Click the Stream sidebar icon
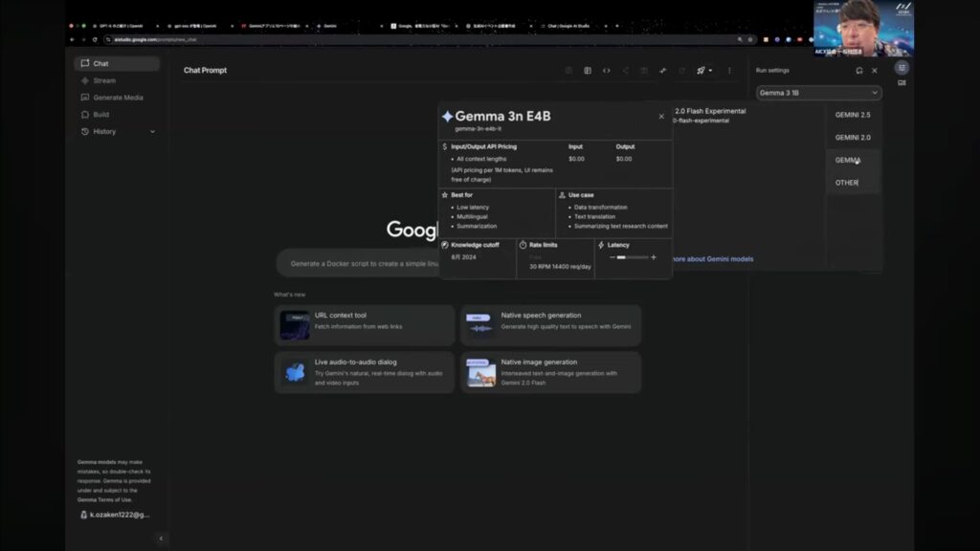 85,80
